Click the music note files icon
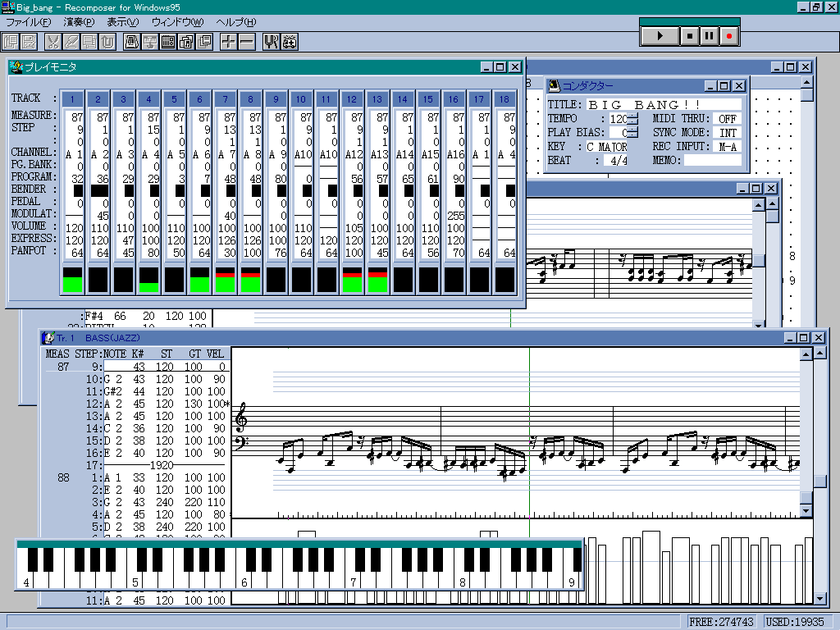 click(x=186, y=42)
